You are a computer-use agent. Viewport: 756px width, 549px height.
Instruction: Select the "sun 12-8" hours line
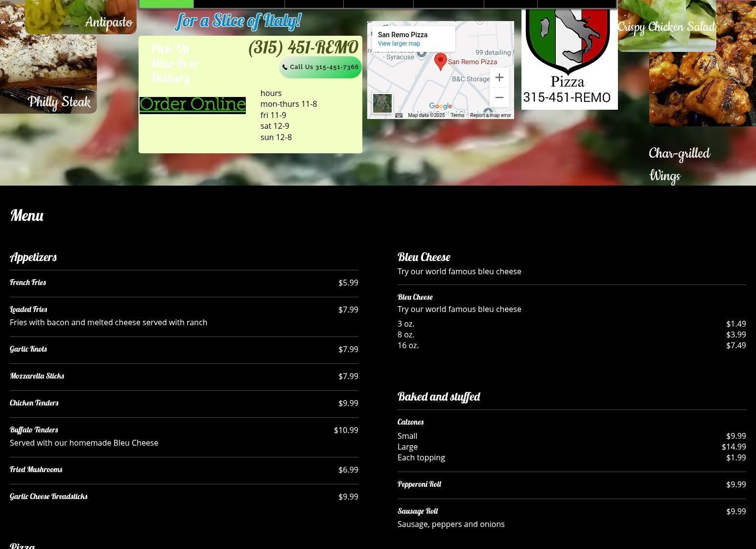tap(276, 137)
